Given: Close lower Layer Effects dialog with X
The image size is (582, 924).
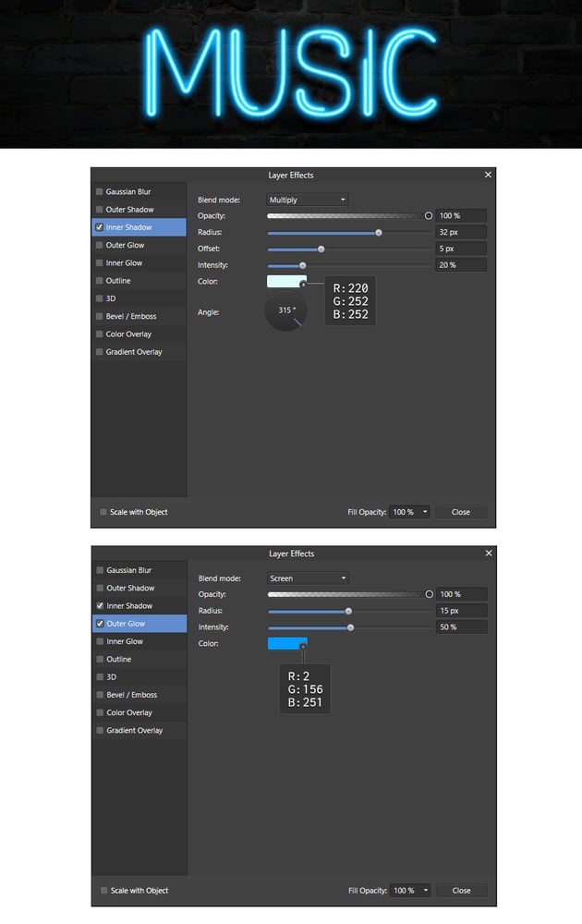Looking at the screenshot, I should 489,553.
